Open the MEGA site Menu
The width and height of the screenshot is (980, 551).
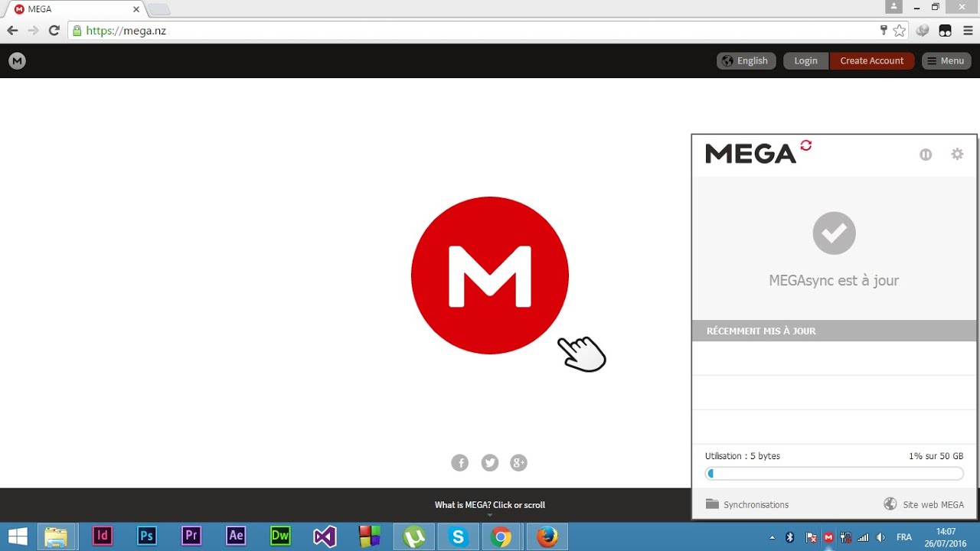(946, 60)
